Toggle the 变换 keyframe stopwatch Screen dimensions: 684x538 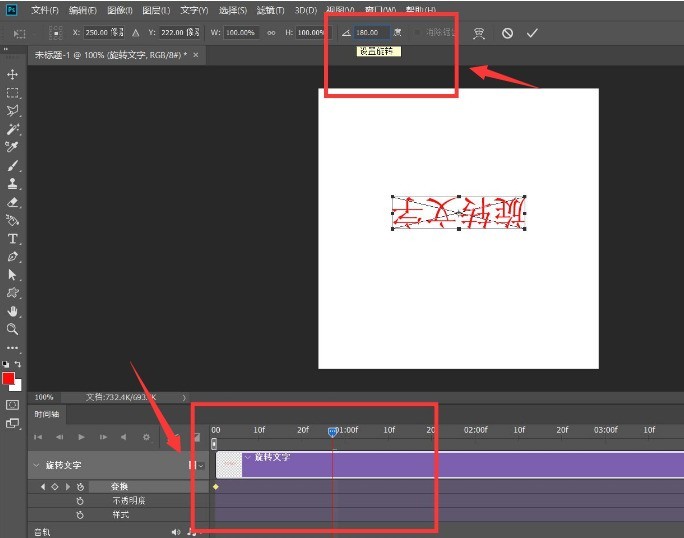pyautogui.click(x=80, y=487)
